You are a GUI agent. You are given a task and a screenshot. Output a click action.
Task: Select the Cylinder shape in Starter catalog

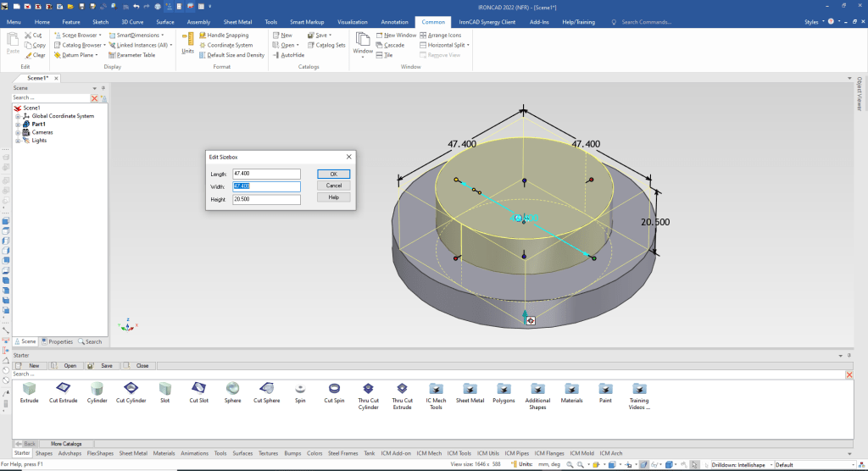(x=97, y=388)
